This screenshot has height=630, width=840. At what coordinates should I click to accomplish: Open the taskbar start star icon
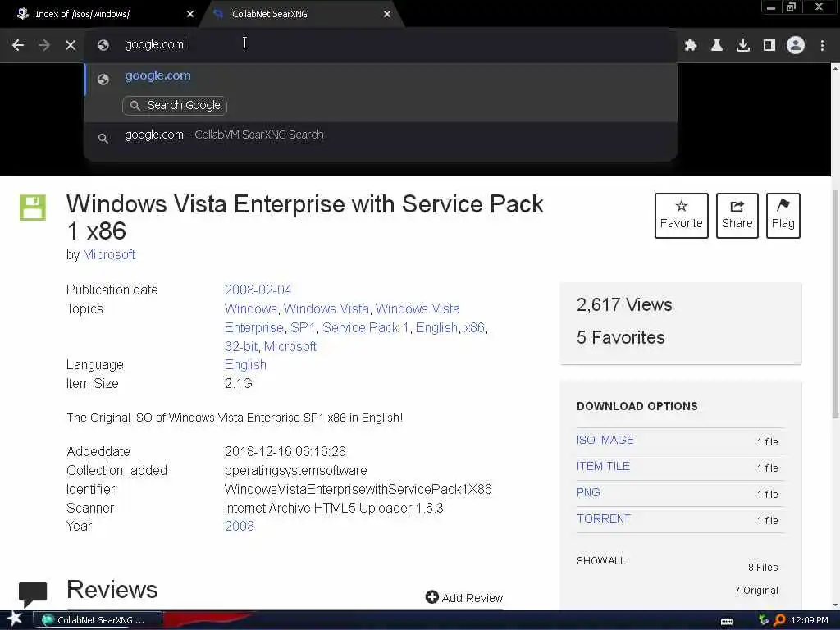[x=15, y=619]
